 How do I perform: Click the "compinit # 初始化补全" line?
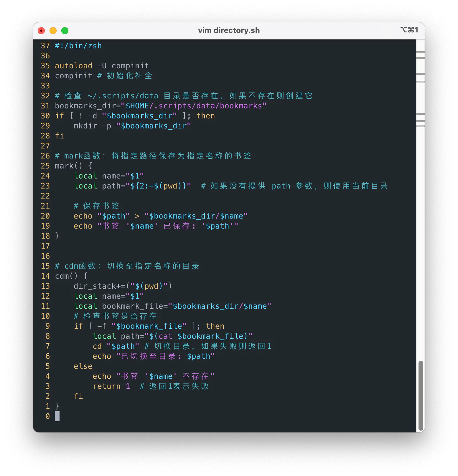(103, 76)
